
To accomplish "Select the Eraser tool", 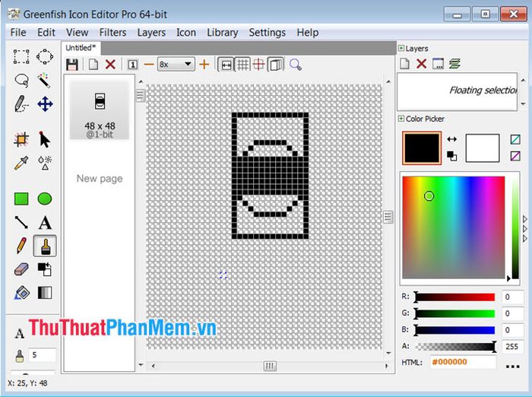I will pyautogui.click(x=21, y=270).
